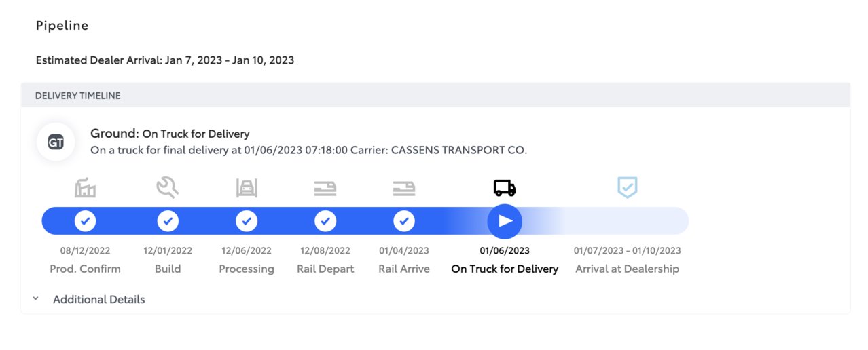Image resolution: width=868 pixels, height=350 pixels.
Task: Click the Prod. Confirm checkmark circle
Action: click(85, 221)
